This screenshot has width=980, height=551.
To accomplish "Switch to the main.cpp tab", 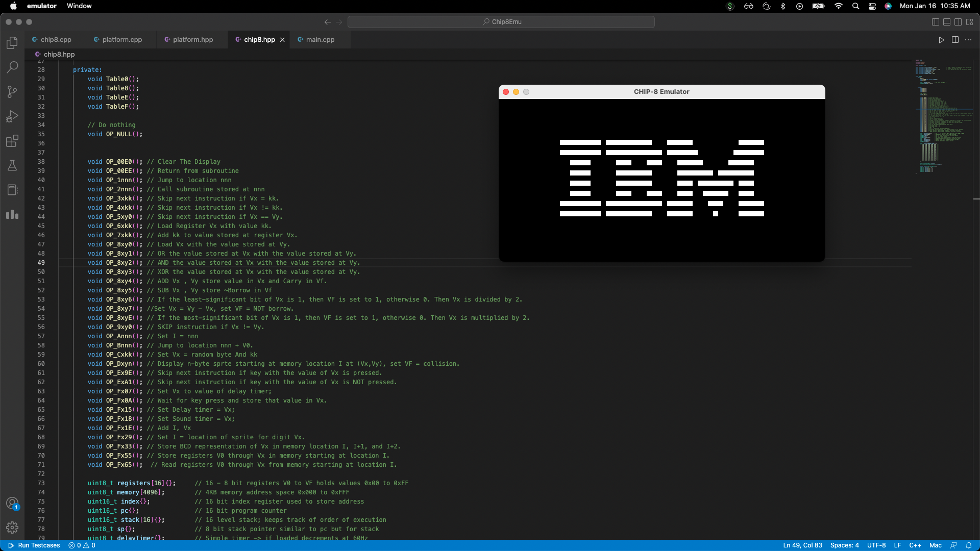I will (320, 40).
